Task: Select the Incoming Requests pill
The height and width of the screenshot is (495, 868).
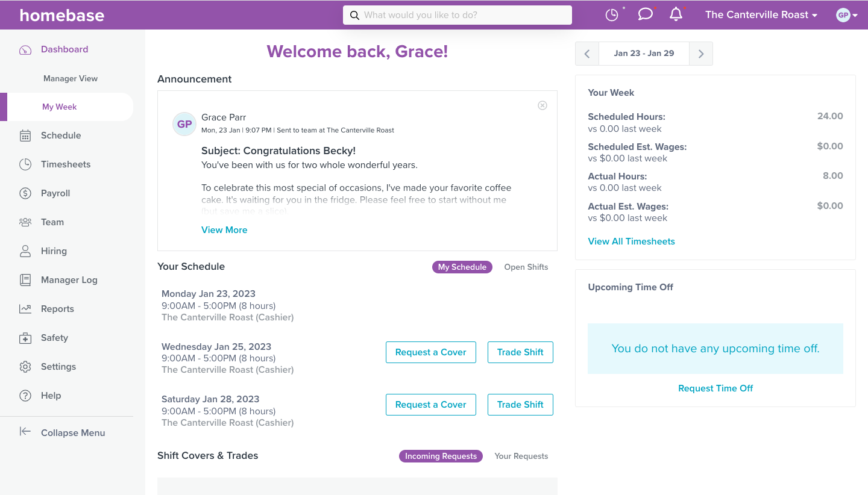Action: 441,456
